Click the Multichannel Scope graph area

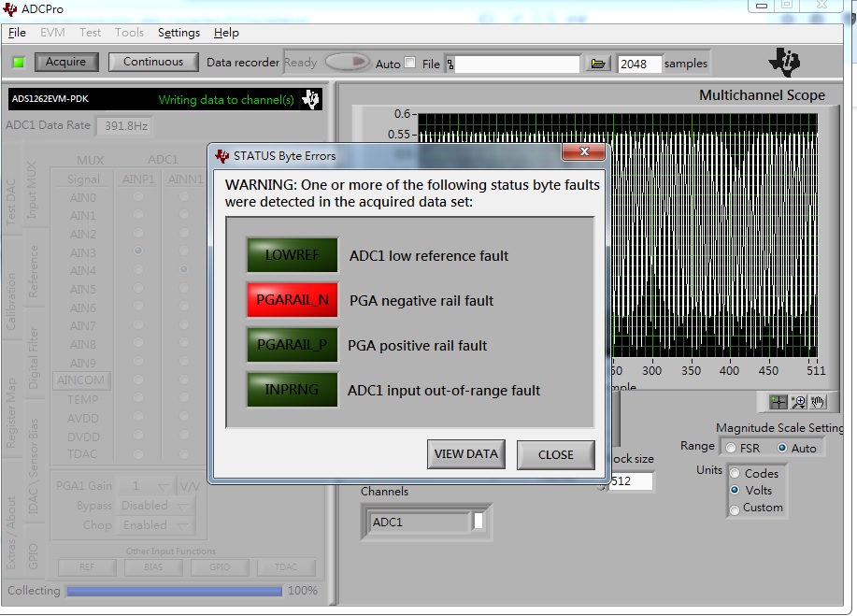(618, 235)
